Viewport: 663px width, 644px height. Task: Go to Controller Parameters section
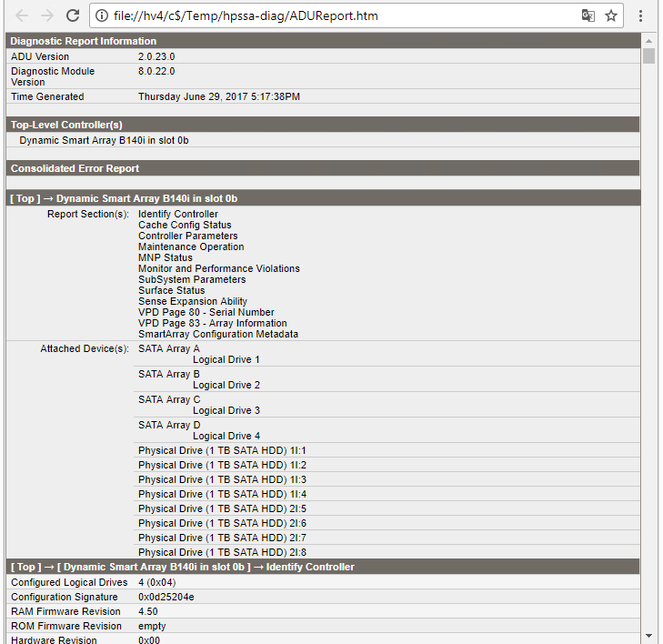click(x=187, y=236)
